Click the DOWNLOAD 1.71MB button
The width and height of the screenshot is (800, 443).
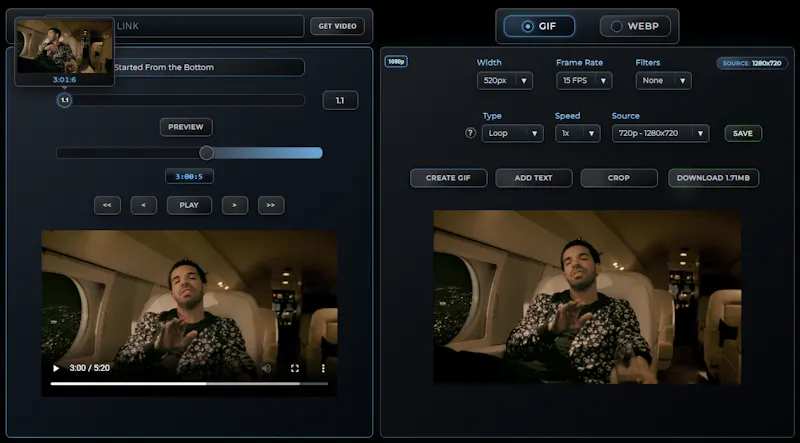(x=713, y=178)
